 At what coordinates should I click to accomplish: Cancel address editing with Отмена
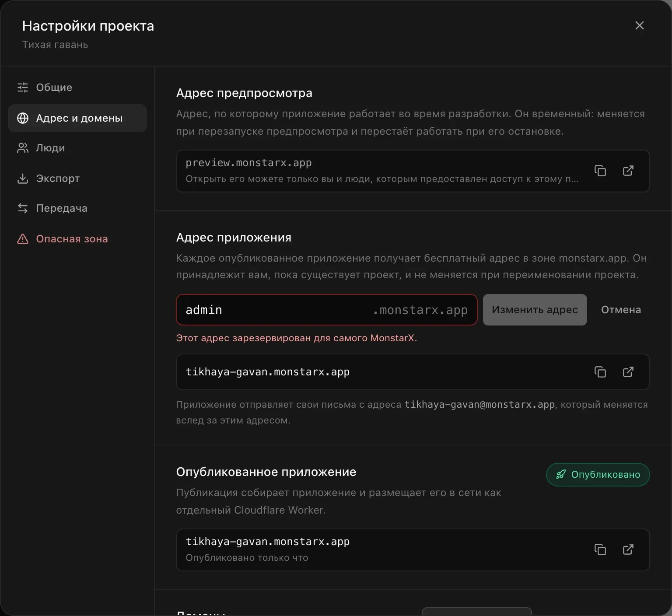click(x=621, y=310)
